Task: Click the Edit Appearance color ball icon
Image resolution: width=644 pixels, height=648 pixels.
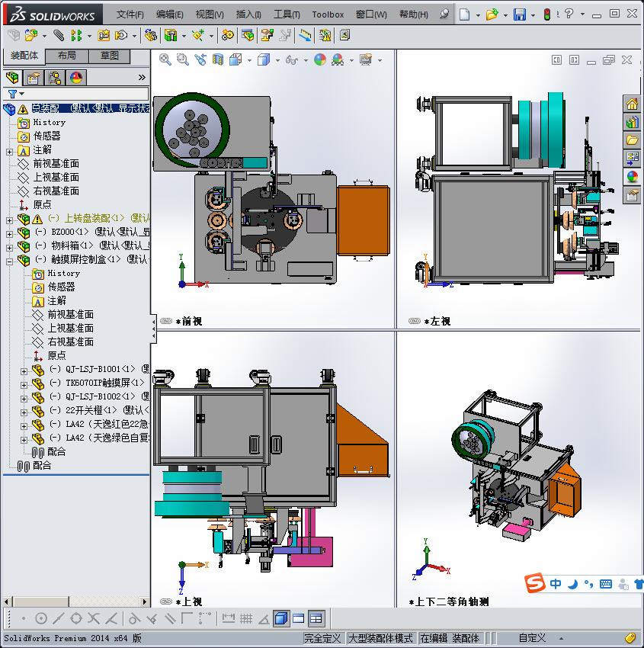Action: click(x=320, y=60)
